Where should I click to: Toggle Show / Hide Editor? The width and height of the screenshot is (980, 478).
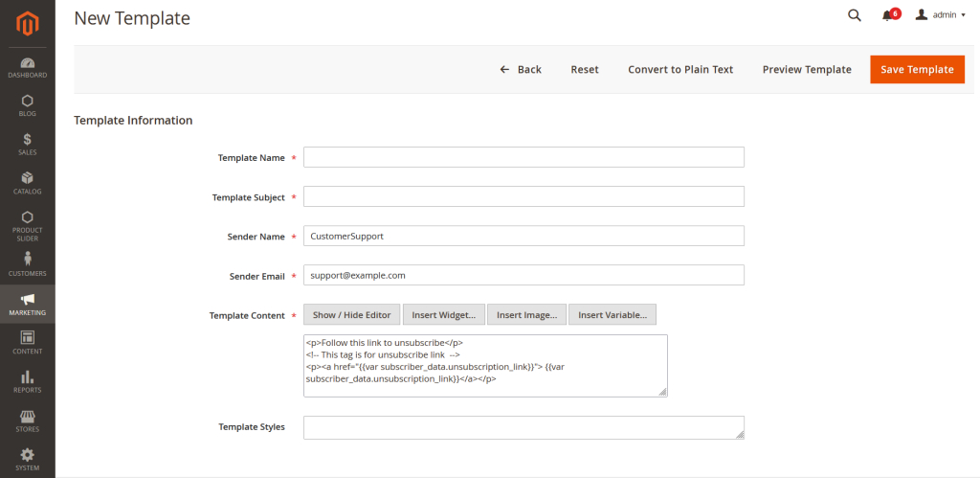[x=351, y=315]
